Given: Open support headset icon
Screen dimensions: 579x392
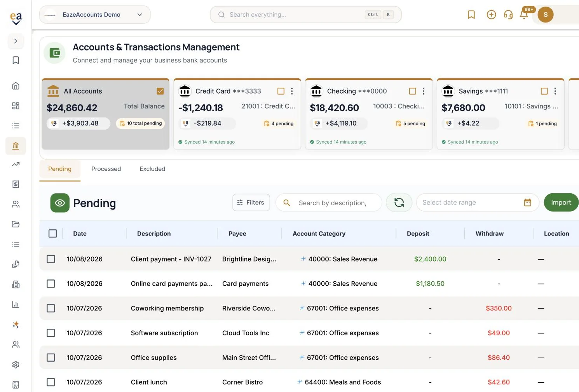Looking at the screenshot, I should pos(508,15).
